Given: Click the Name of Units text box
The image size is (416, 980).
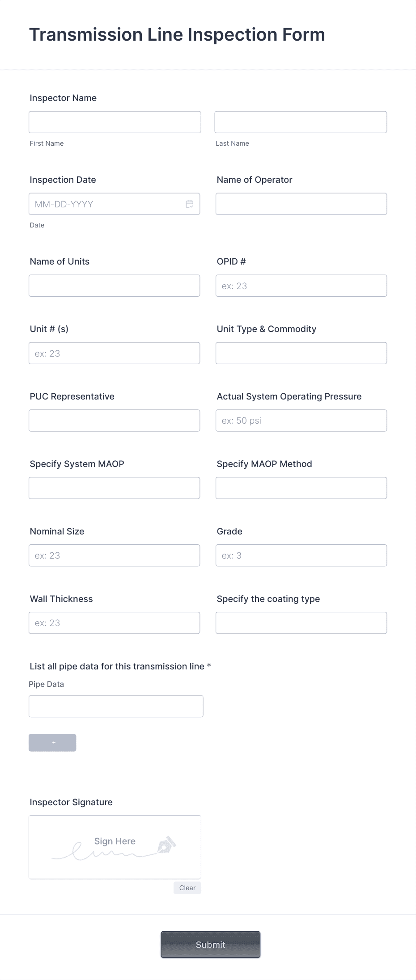Looking at the screenshot, I should point(115,285).
